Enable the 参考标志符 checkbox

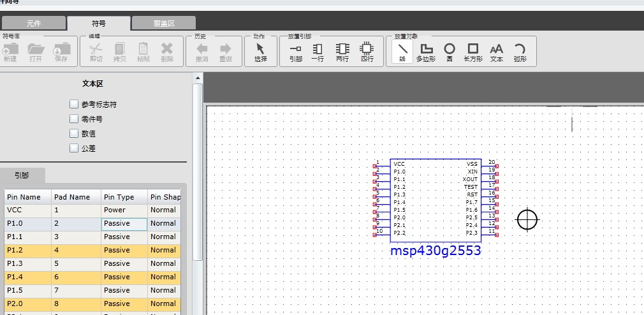click(x=74, y=104)
